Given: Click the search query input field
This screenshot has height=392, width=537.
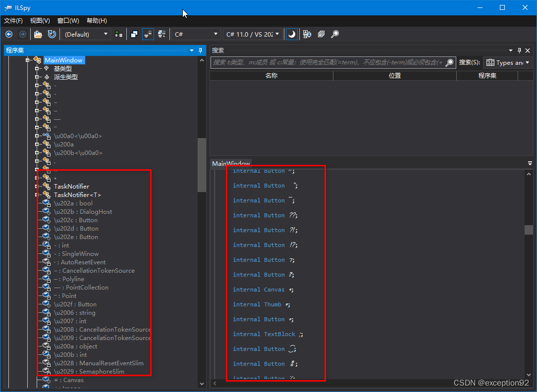Looking at the screenshot, I should pos(328,62).
